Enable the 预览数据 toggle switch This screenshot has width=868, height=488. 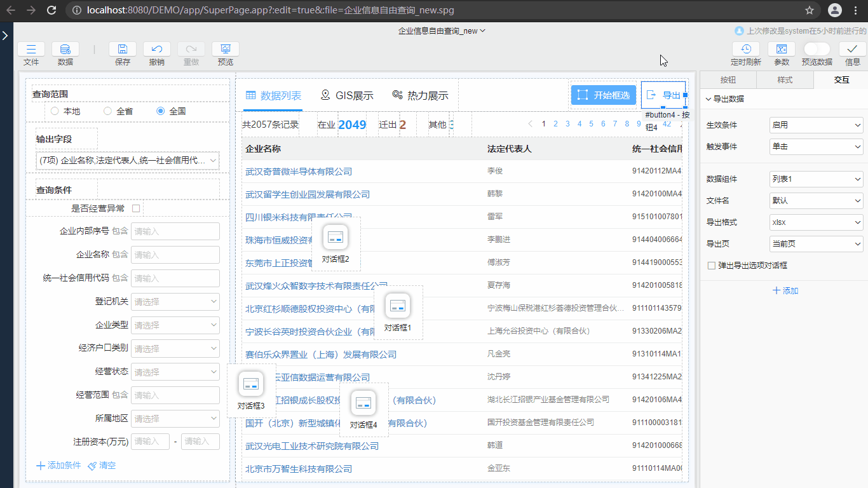coord(816,48)
